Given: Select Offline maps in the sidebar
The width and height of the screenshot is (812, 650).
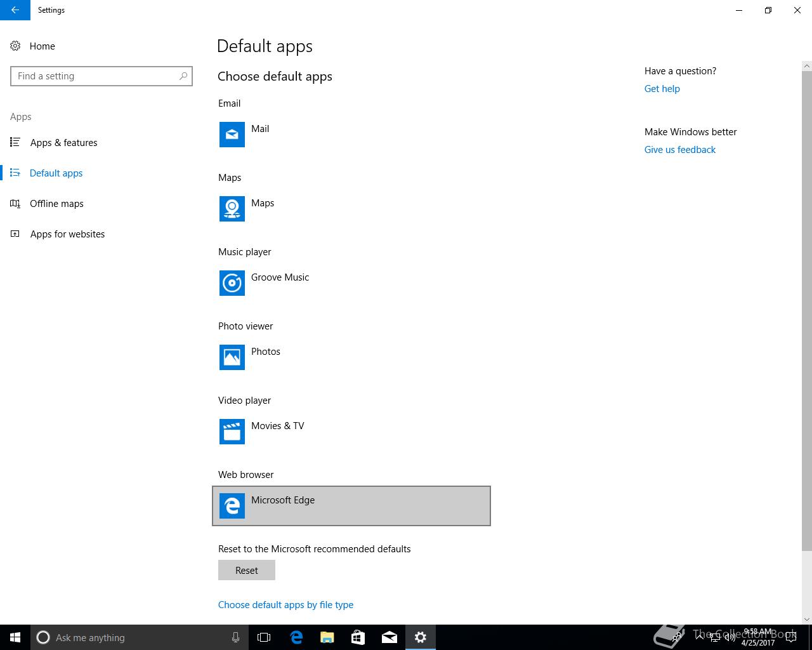Looking at the screenshot, I should [101, 203].
